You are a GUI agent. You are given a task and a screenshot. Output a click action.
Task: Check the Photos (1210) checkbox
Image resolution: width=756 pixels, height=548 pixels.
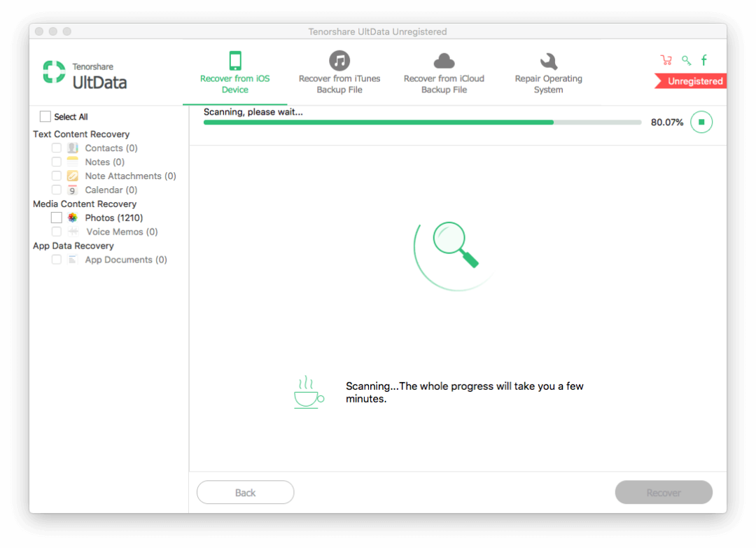(57, 218)
